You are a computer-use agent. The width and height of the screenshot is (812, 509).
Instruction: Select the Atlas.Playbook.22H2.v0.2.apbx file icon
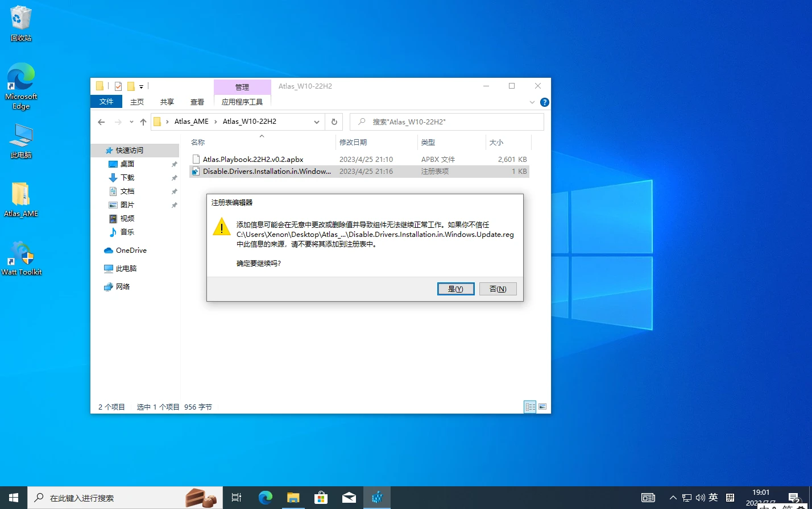[x=196, y=160]
